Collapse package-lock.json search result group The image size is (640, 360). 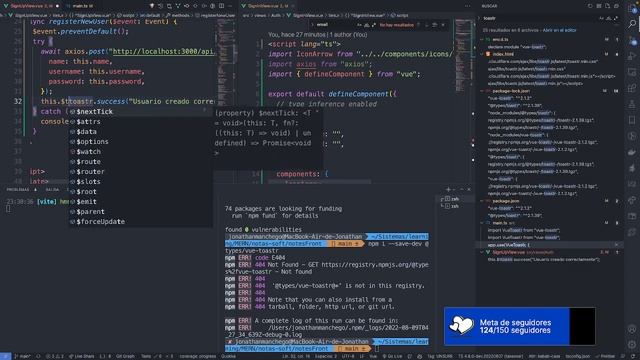click(482, 91)
